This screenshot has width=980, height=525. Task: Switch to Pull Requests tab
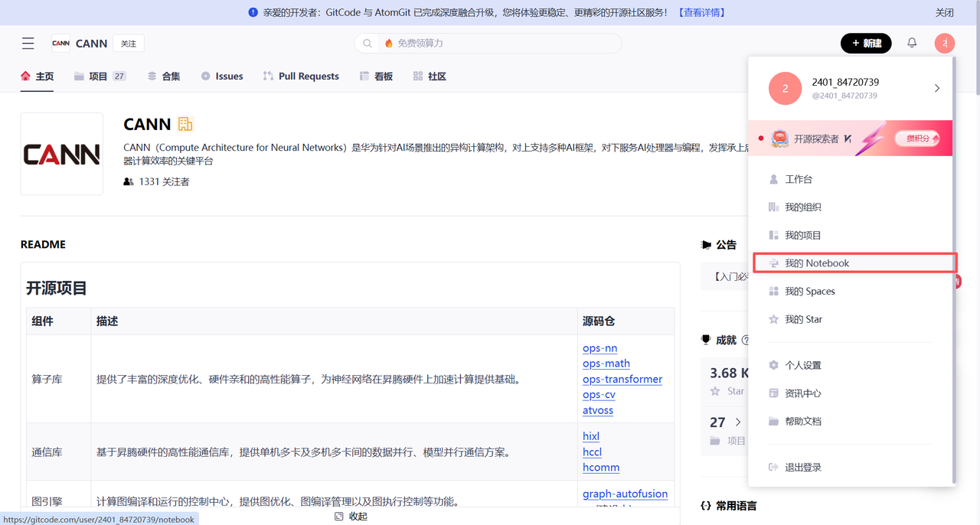(x=300, y=77)
